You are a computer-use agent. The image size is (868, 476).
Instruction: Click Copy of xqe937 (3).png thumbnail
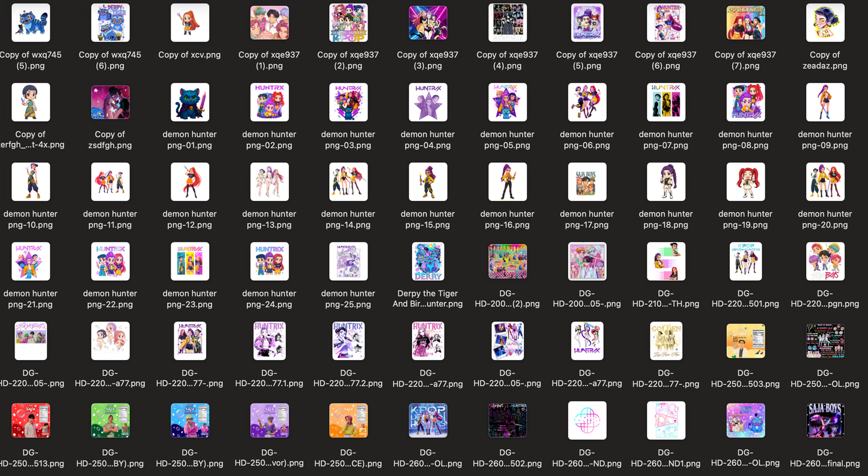[428, 22]
